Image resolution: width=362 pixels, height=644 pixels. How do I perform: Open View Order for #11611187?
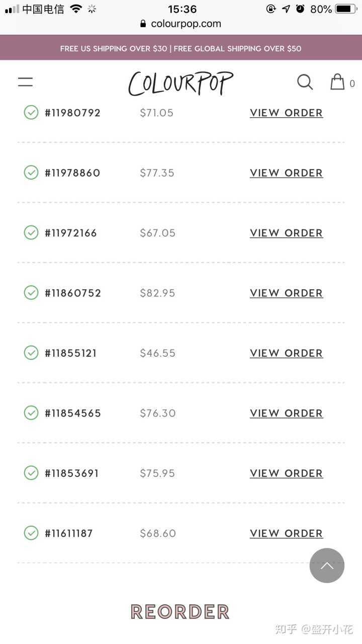[286, 533]
